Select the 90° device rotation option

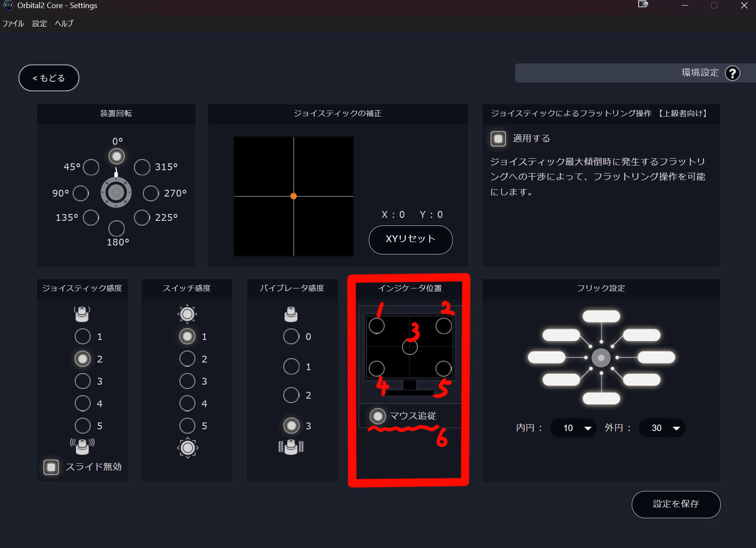coord(81,193)
